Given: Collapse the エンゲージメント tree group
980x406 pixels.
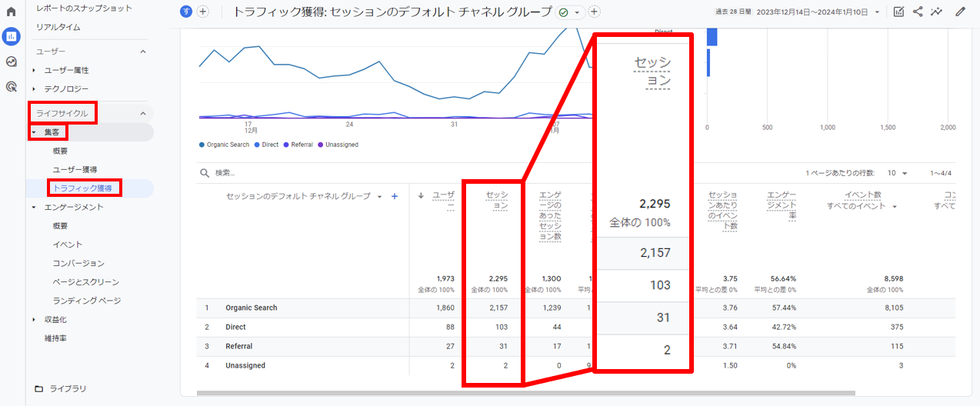Looking at the screenshot, I should (x=34, y=208).
